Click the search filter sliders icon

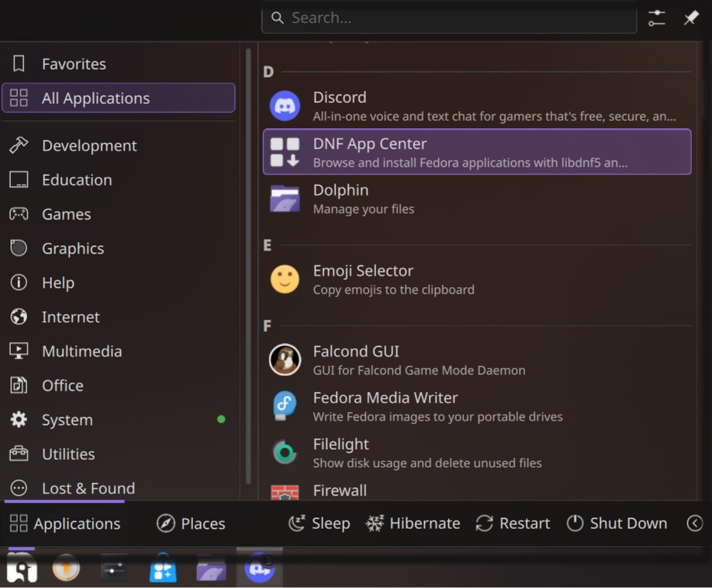tap(656, 17)
